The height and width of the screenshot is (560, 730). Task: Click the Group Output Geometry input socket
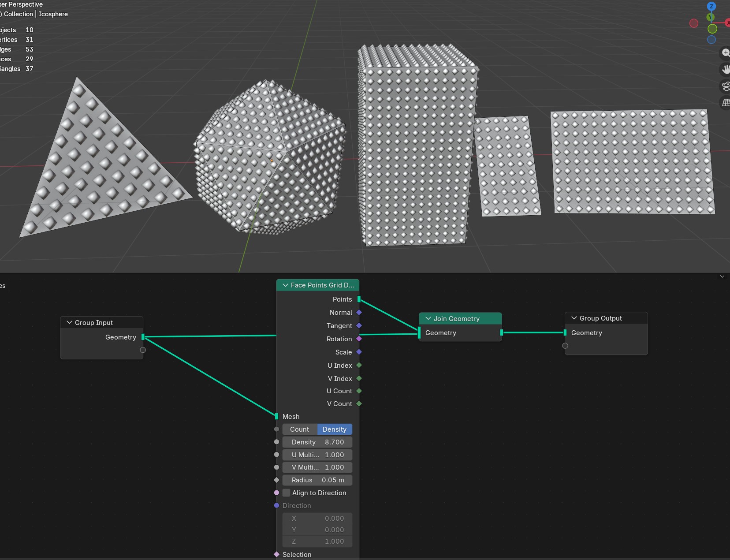[565, 332]
